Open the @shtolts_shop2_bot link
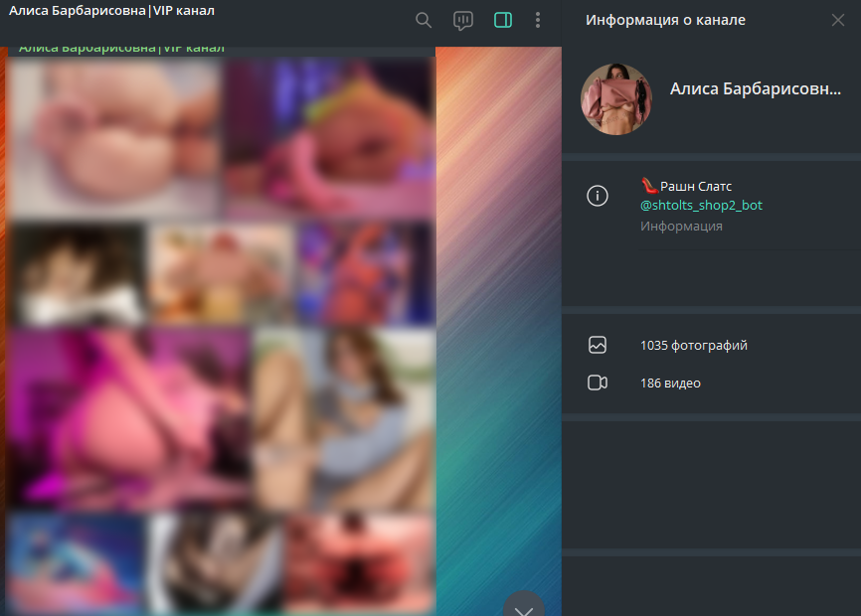Image resolution: width=861 pixels, height=616 pixels. pyautogui.click(x=701, y=206)
